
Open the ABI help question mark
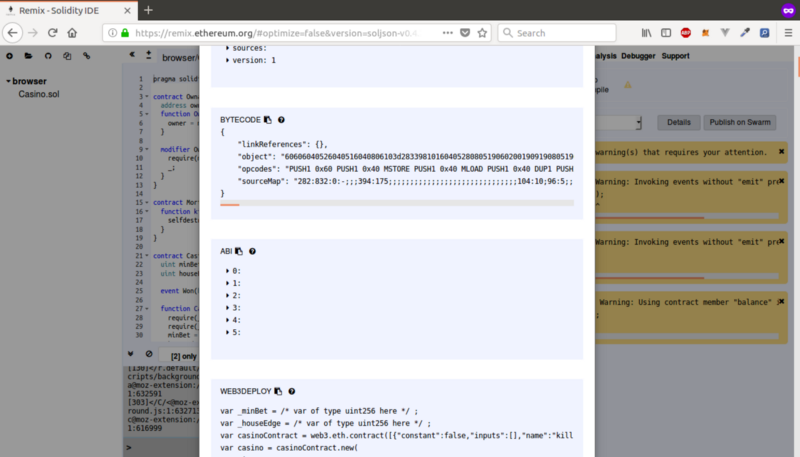252,251
